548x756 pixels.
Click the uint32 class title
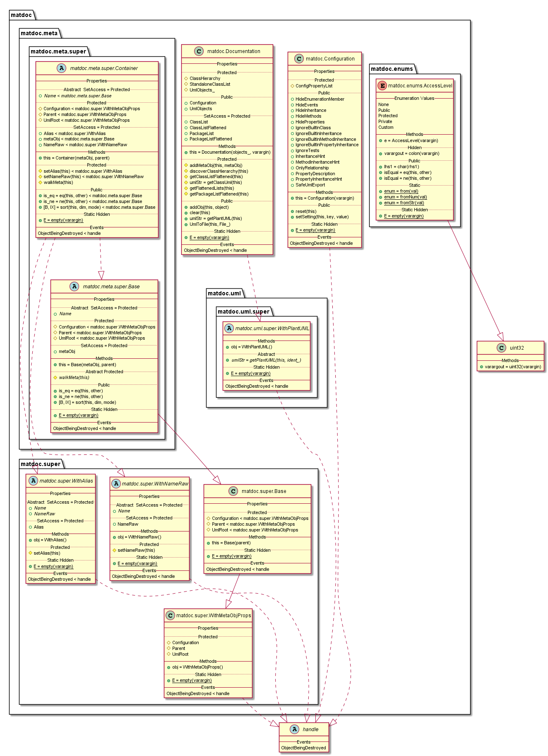tap(517, 348)
